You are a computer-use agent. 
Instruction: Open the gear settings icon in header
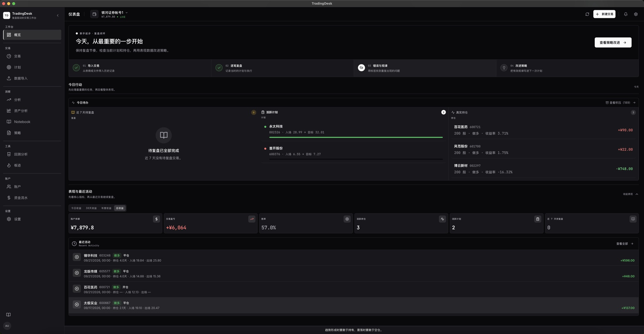point(636,14)
